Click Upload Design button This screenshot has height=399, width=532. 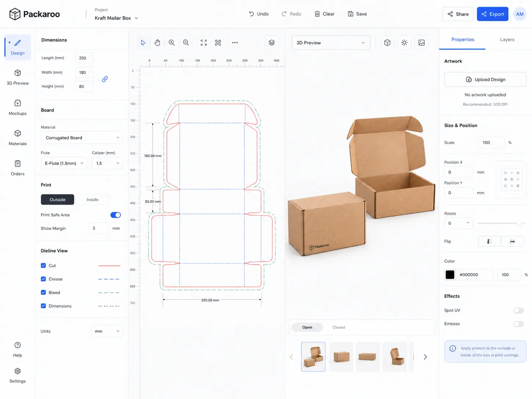(x=485, y=79)
